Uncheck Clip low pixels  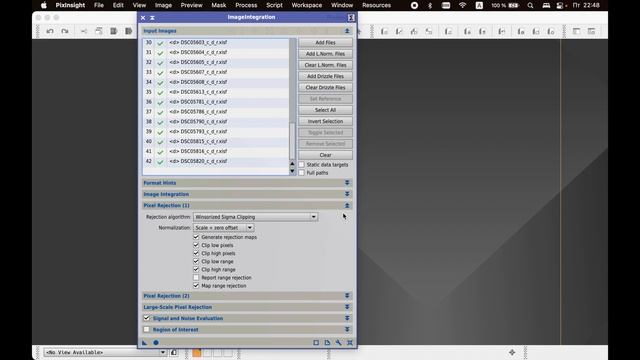pos(196,245)
